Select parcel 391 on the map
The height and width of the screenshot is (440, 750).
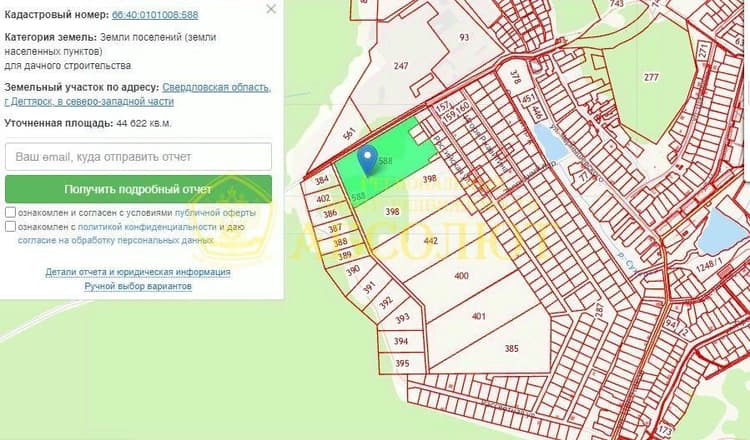[369, 287]
